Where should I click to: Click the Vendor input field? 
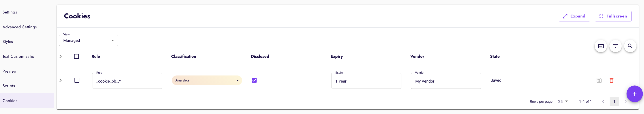click(446, 81)
